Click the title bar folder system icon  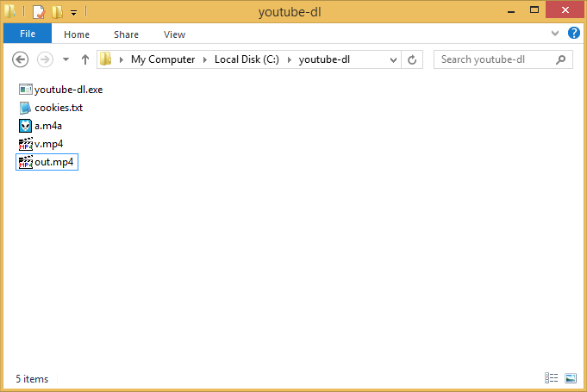click(x=9, y=11)
